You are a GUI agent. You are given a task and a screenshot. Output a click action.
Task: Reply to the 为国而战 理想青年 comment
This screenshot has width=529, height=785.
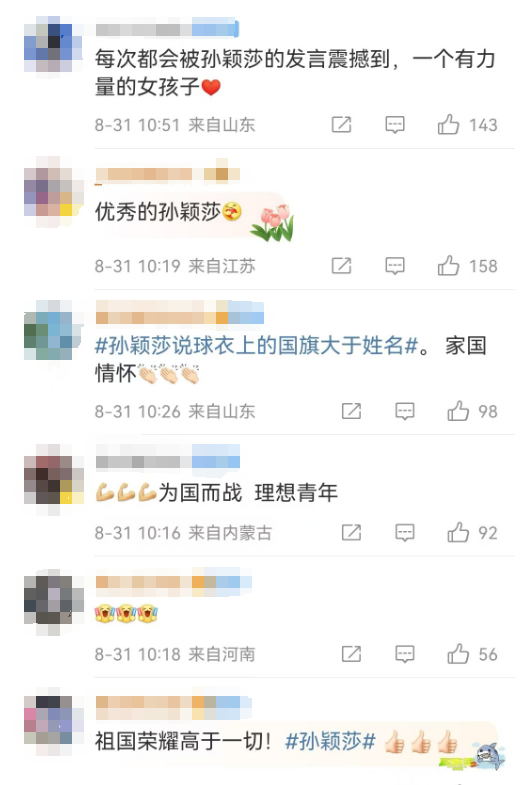405,533
